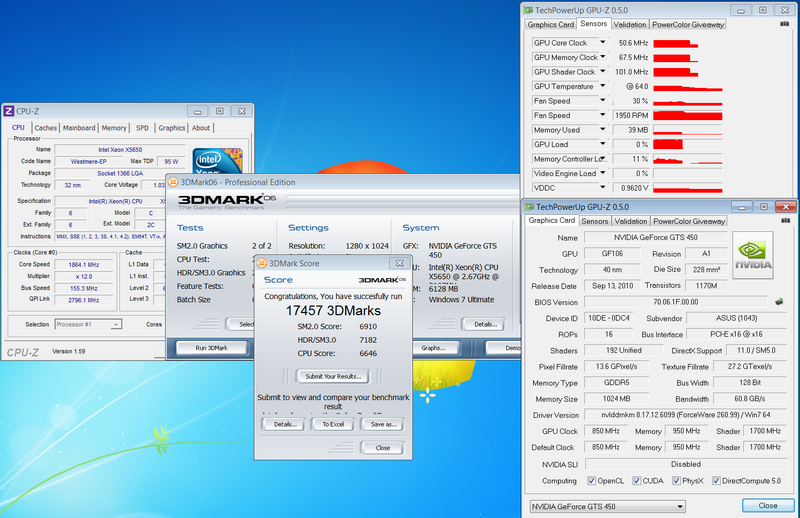Open Sensors tab in lower GPU-Z window
The height and width of the screenshot is (518, 800).
tap(594, 221)
